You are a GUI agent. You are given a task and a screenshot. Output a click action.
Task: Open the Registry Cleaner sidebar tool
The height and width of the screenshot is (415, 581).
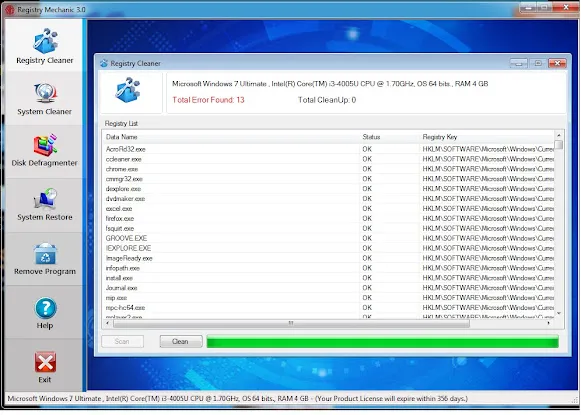pos(45,46)
